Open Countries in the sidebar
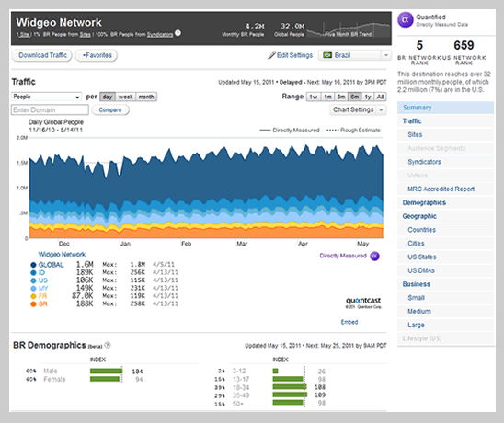This screenshot has width=504, height=423. [445, 230]
